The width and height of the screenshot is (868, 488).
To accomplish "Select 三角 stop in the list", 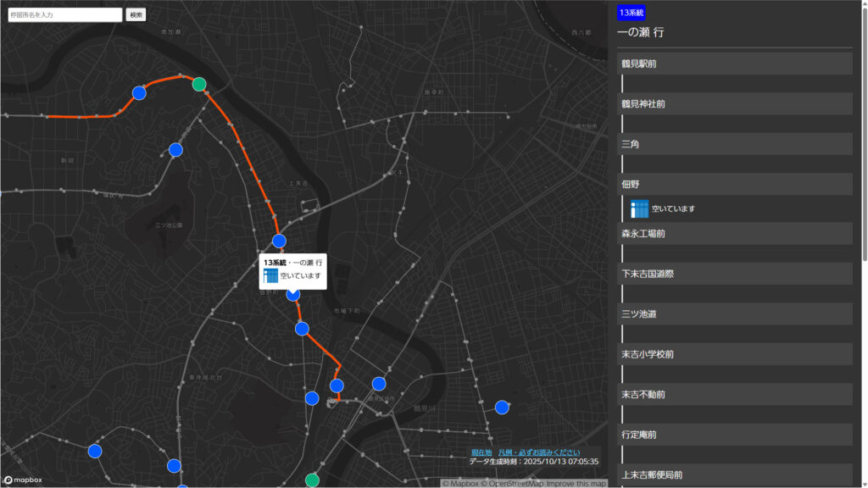I will [x=735, y=144].
